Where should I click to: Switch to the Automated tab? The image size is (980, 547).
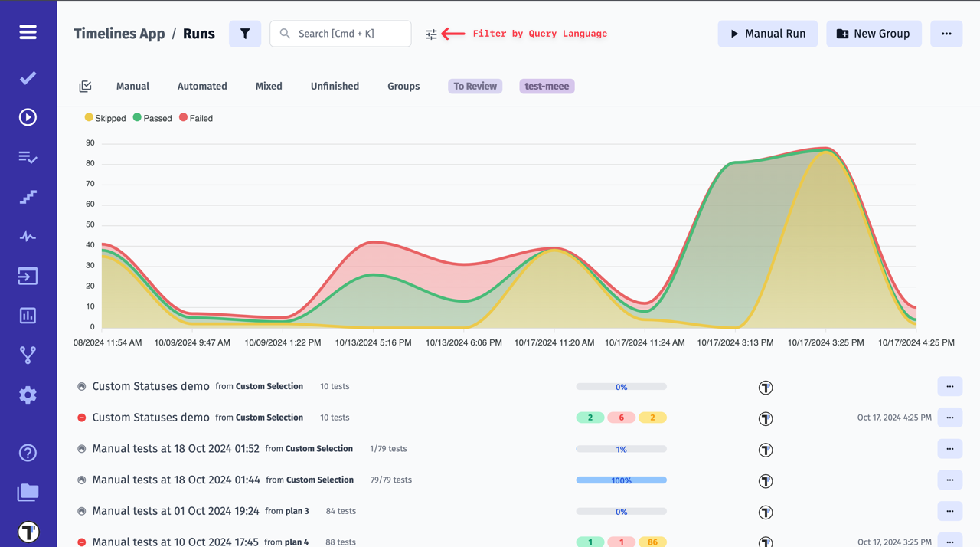[202, 87]
